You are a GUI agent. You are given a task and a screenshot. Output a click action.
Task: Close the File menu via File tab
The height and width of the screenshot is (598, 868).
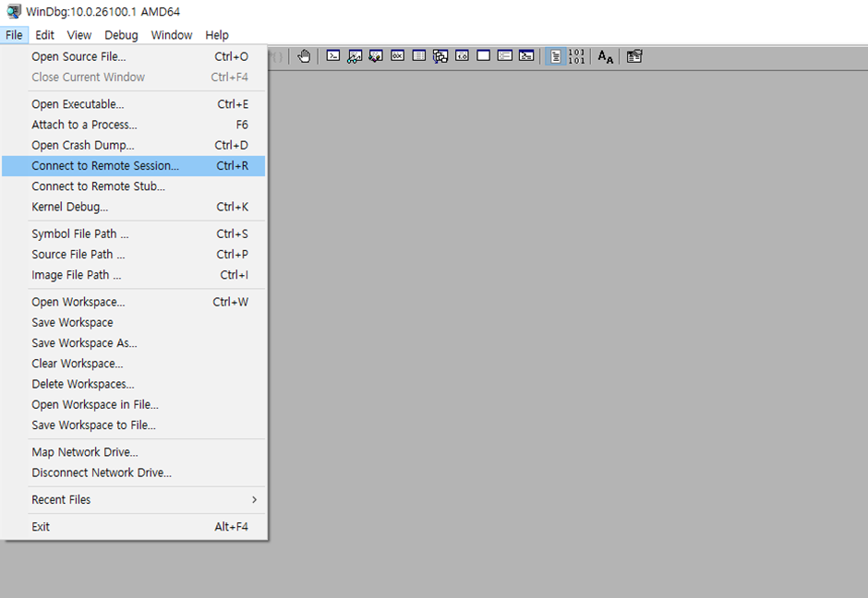[15, 35]
